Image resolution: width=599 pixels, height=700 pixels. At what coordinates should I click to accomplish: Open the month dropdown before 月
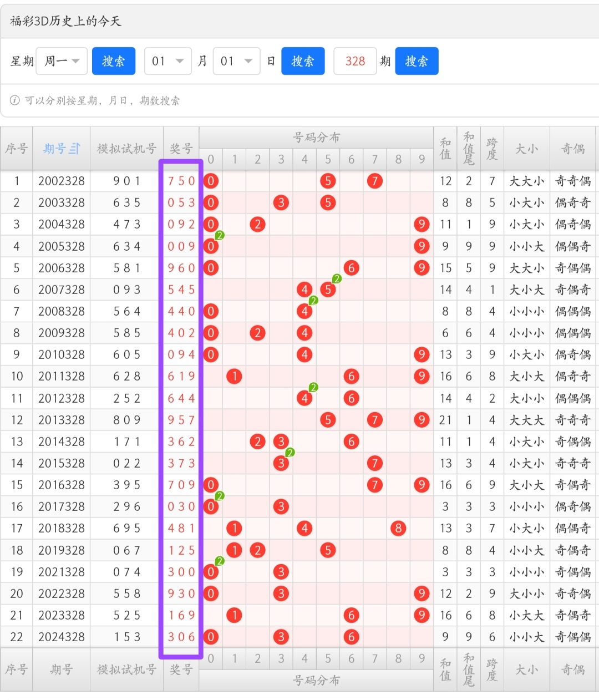pyautogui.click(x=167, y=61)
